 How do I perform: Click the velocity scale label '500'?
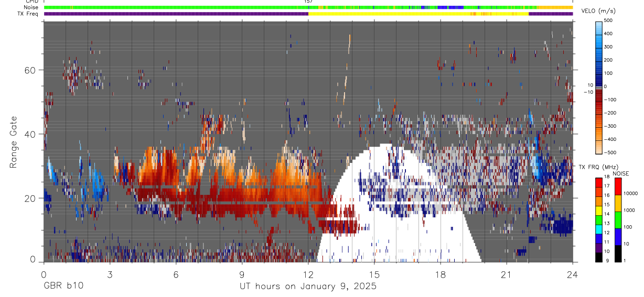point(608,20)
